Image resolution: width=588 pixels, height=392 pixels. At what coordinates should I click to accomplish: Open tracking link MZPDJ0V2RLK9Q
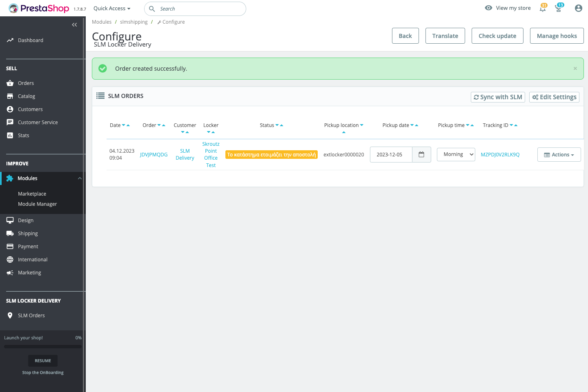[x=500, y=155]
